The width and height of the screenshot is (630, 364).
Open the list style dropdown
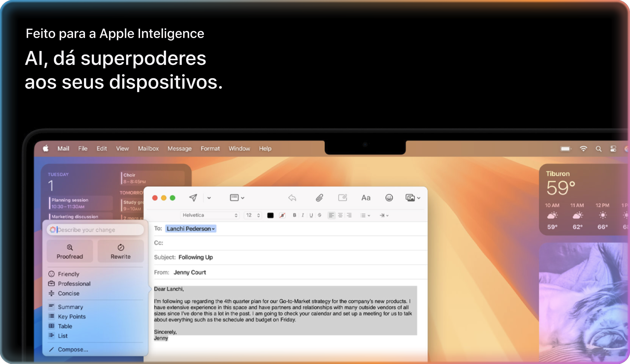365,215
